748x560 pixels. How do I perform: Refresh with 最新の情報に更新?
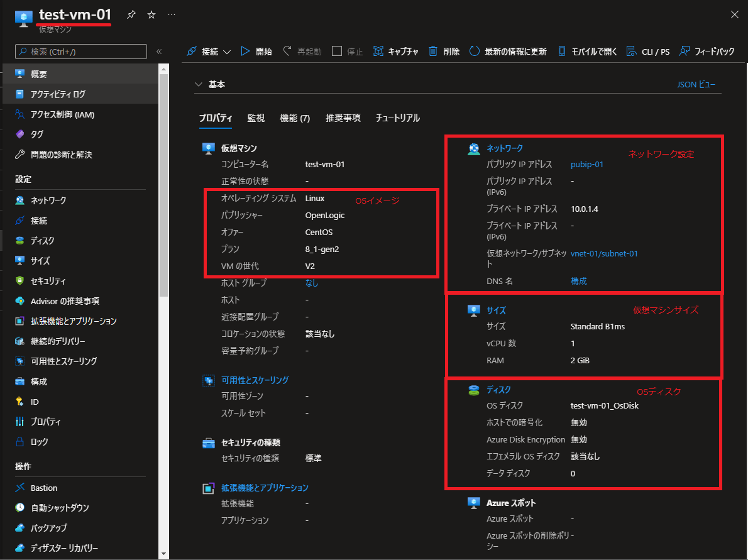pos(508,52)
